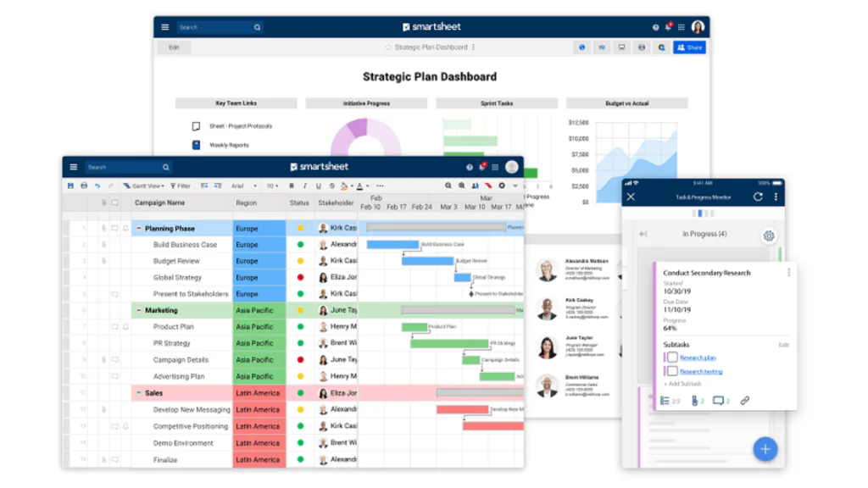Open the More options ellipsis in sheet toolbar
The image size is (868, 488).
click(380, 186)
